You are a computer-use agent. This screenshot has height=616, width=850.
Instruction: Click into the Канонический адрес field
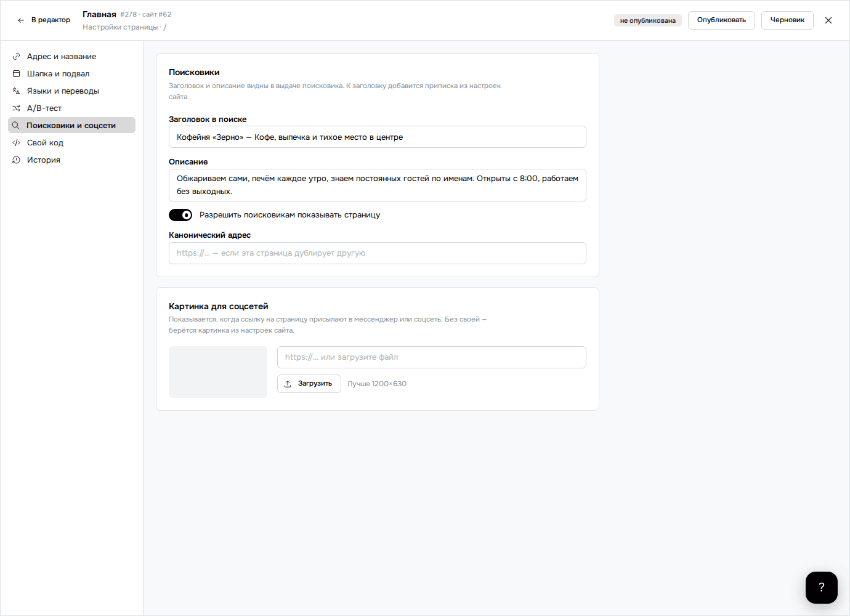(378, 253)
